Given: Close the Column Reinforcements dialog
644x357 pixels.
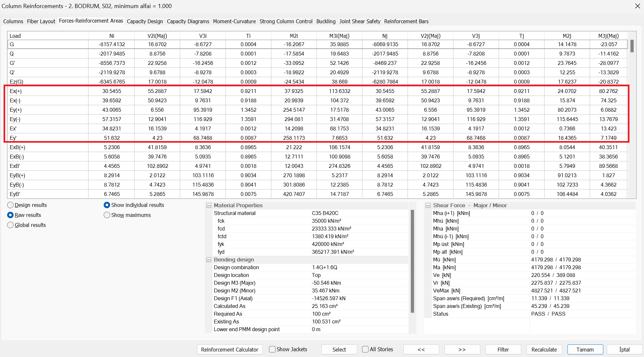Looking at the screenshot, I should click(x=637, y=6).
